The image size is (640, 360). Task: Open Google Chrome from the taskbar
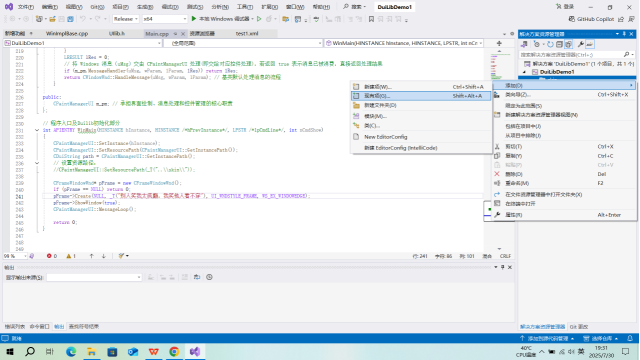(174, 351)
